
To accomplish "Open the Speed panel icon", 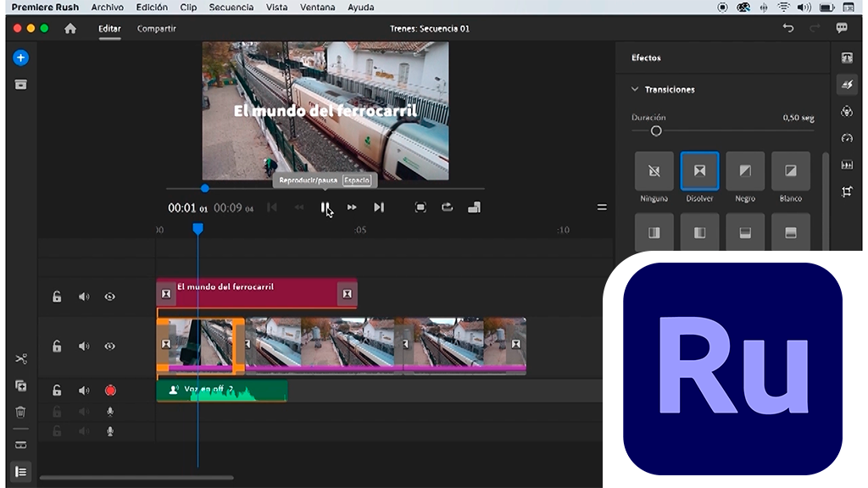I will point(846,137).
